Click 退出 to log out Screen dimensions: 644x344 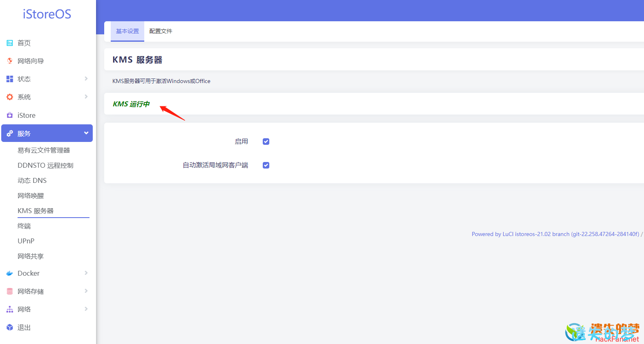coord(24,327)
